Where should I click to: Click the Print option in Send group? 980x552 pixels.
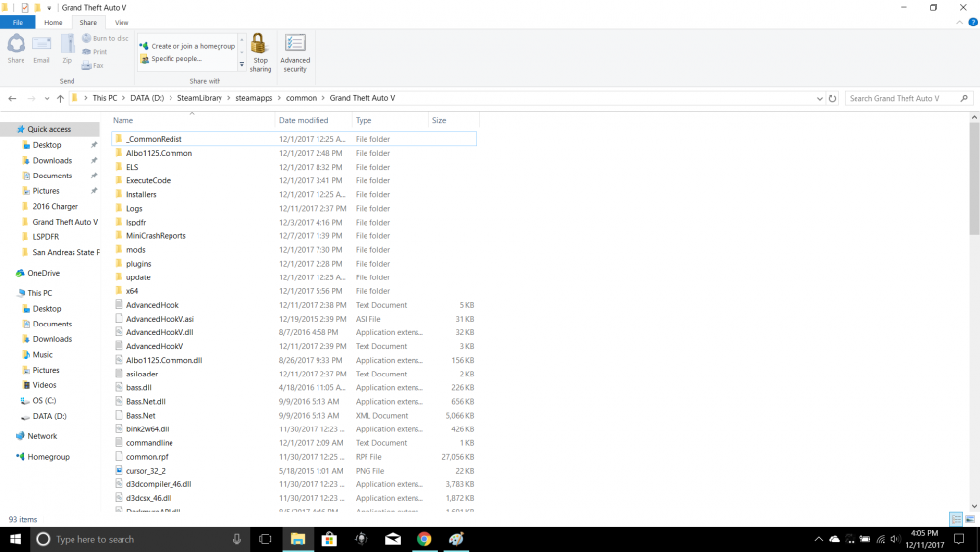[94, 52]
